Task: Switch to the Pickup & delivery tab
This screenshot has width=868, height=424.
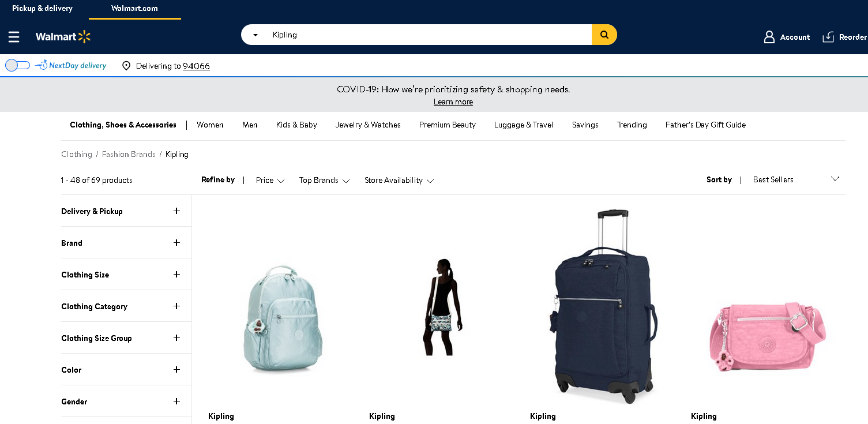Action: coord(43,9)
